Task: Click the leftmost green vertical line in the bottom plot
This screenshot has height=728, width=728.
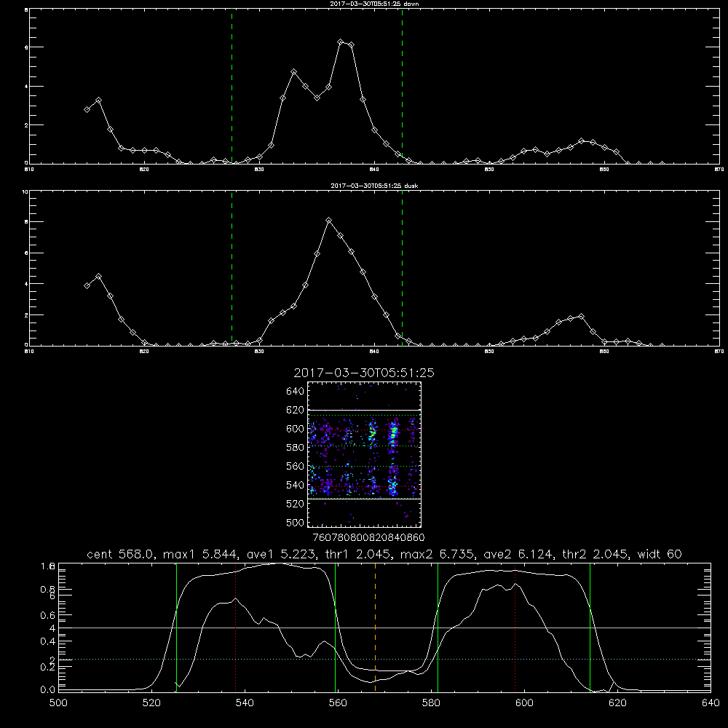Action: tap(176, 627)
